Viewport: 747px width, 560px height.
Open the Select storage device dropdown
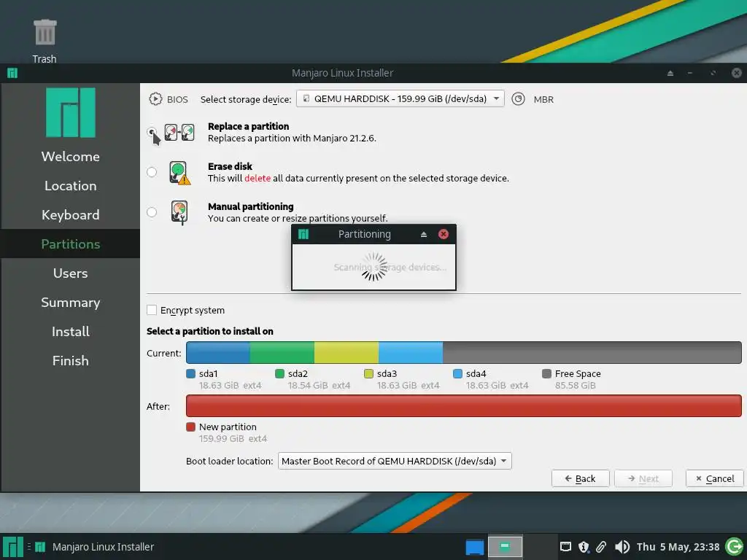tap(400, 98)
